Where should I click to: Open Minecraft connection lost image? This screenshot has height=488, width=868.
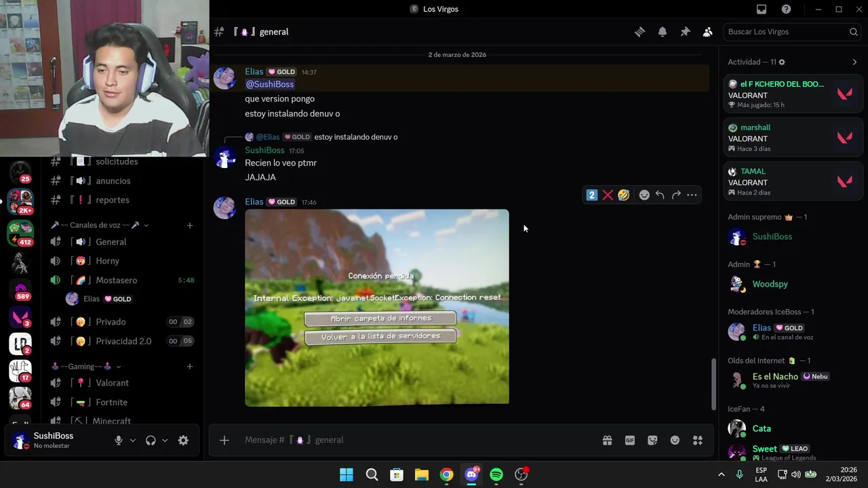pos(377,308)
